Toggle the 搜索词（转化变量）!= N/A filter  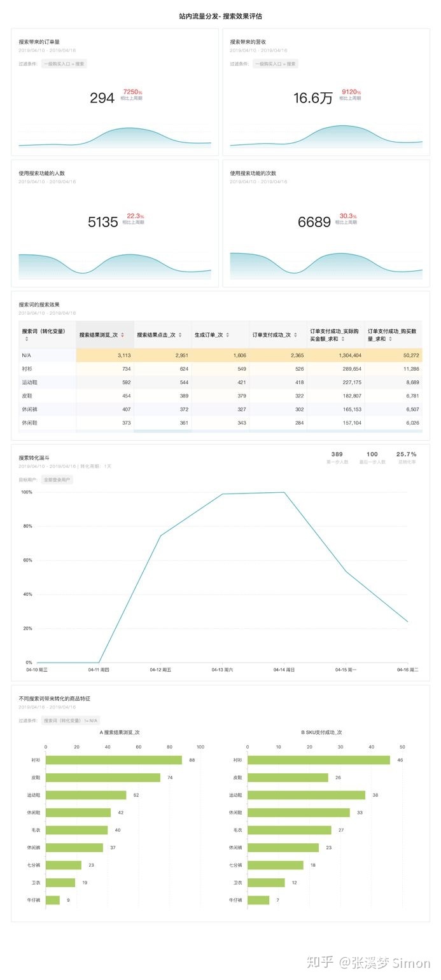(x=71, y=721)
